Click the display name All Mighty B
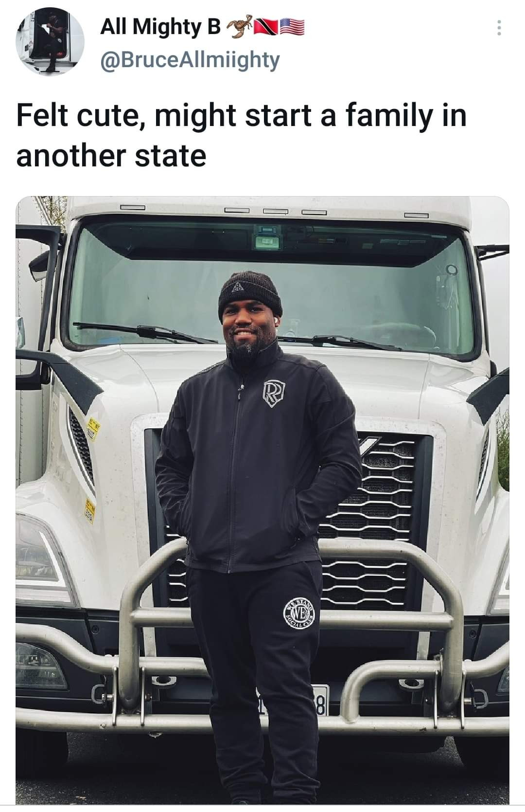525x812 pixels. coord(160,28)
